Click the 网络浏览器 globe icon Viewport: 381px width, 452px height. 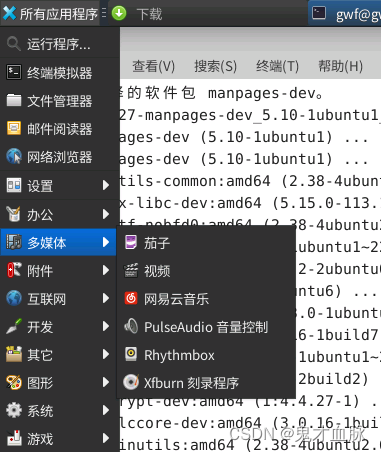click(x=14, y=156)
